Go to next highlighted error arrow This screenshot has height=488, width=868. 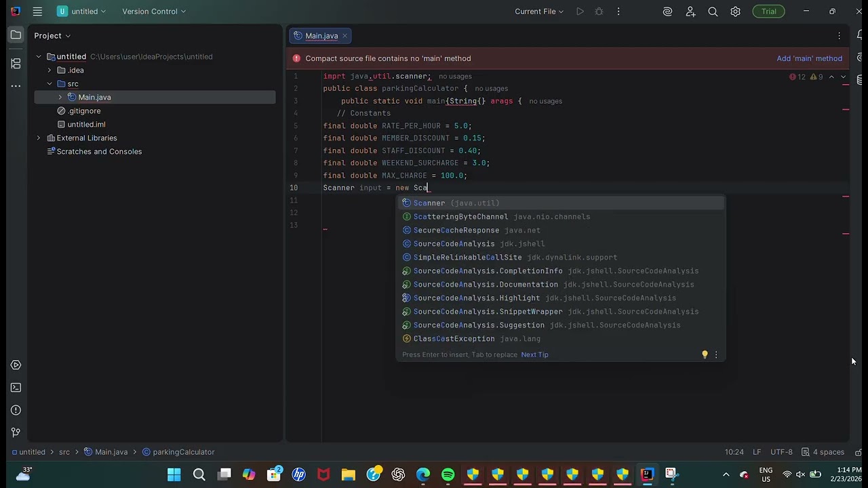(x=844, y=77)
